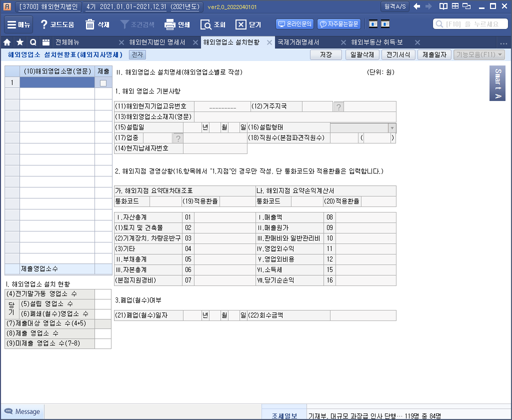Viewport: 512px width, 420px height.
Task: Close the 해외부동산 취득·보 tab
Action: coord(417,42)
